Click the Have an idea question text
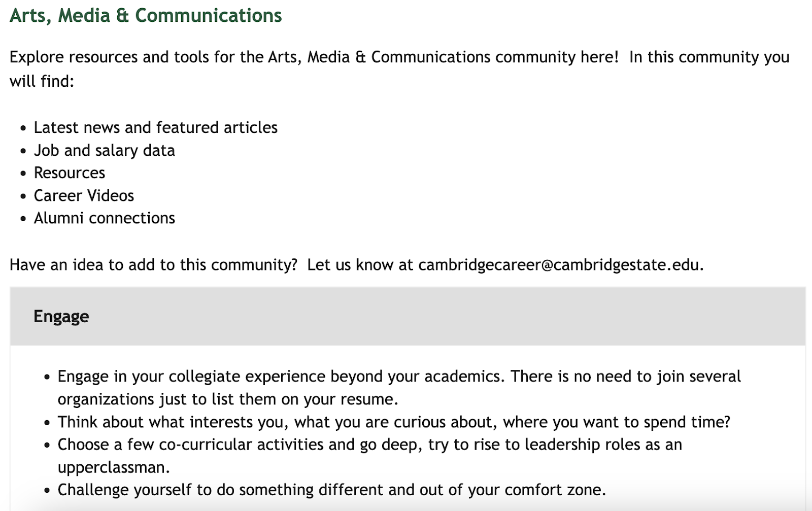 pos(153,265)
